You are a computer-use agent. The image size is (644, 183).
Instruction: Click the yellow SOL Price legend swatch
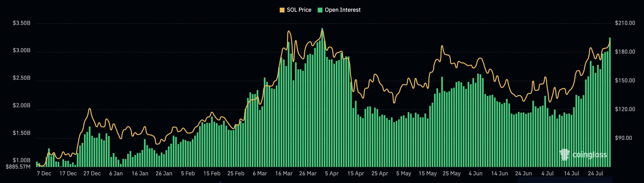(x=282, y=10)
